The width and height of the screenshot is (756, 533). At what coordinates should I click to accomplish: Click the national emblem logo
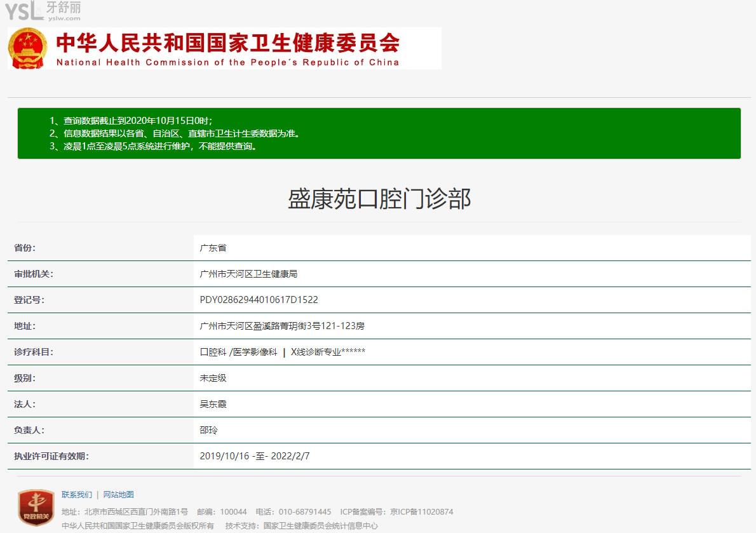[28, 49]
